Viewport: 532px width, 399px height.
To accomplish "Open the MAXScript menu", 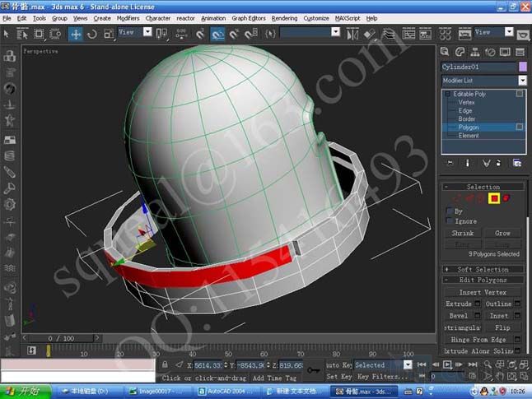I will click(348, 18).
